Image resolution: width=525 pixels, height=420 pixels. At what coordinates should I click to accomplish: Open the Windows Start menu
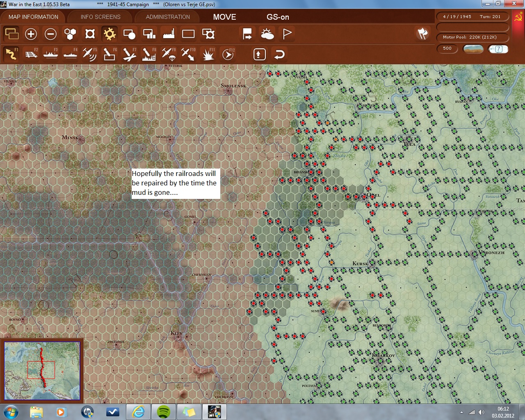click(x=11, y=412)
